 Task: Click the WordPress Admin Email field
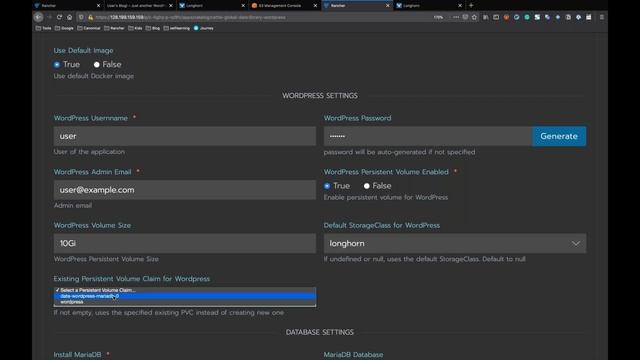pos(184,190)
